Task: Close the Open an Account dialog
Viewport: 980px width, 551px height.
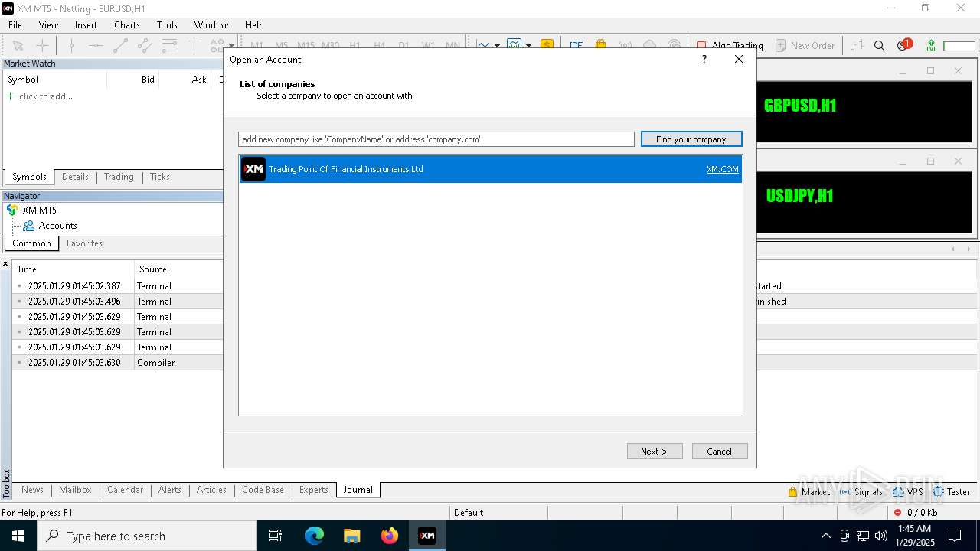Action: point(739,59)
